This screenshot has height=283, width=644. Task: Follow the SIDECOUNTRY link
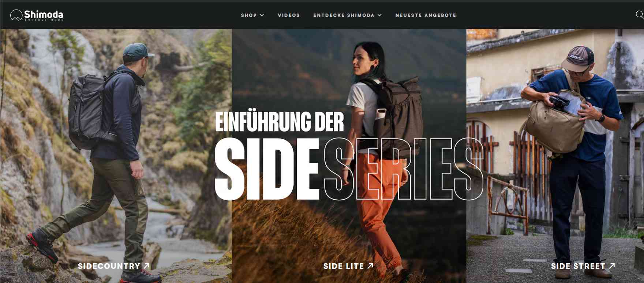114,266
